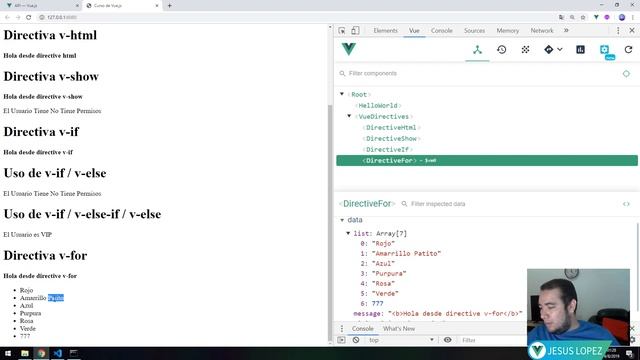The height and width of the screenshot is (360, 640).
Task: Select the DirectiveHtml component
Action: pyautogui.click(x=391, y=127)
